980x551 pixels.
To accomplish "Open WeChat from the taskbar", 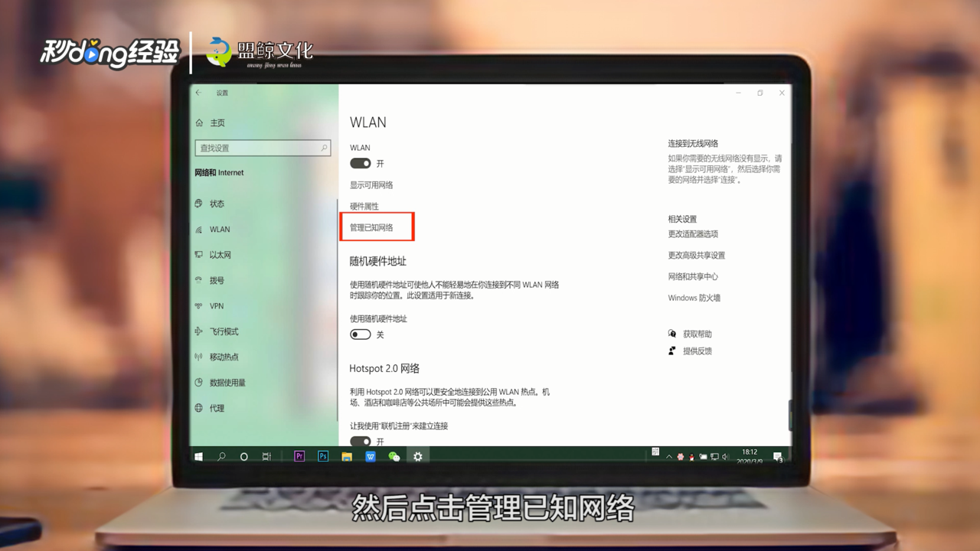I will 394,456.
